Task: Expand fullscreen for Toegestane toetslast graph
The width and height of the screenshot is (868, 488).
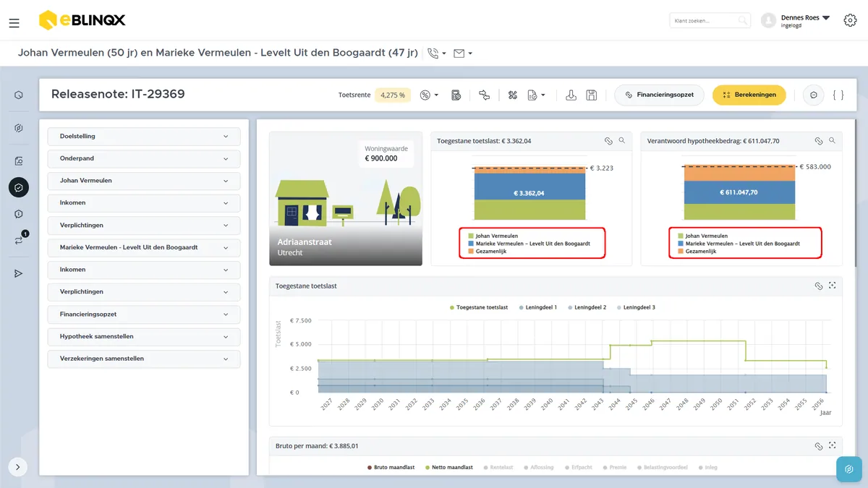Action: [x=833, y=286]
